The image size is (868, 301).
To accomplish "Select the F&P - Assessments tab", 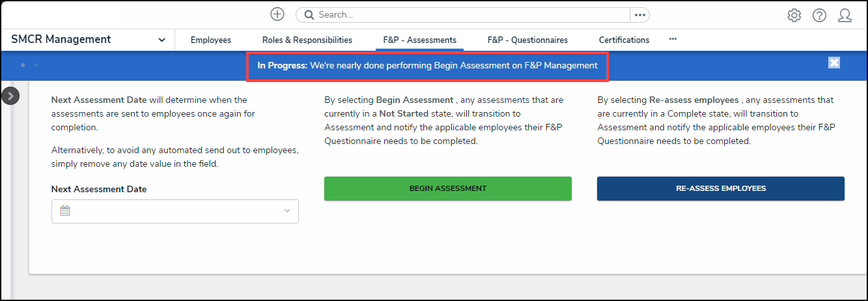I will point(420,40).
